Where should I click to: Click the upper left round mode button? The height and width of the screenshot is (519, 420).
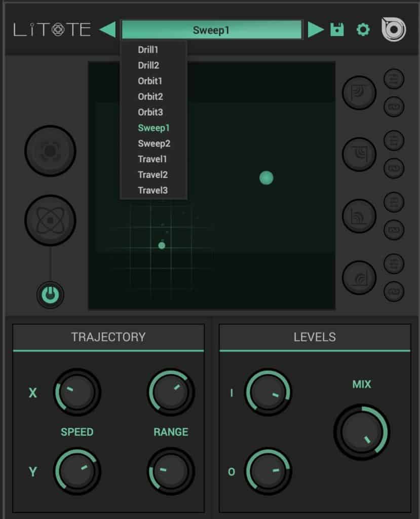click(50, 151)
